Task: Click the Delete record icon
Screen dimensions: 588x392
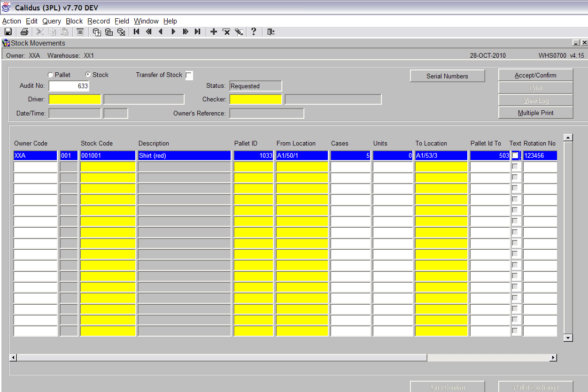Action: pos(226,31)
